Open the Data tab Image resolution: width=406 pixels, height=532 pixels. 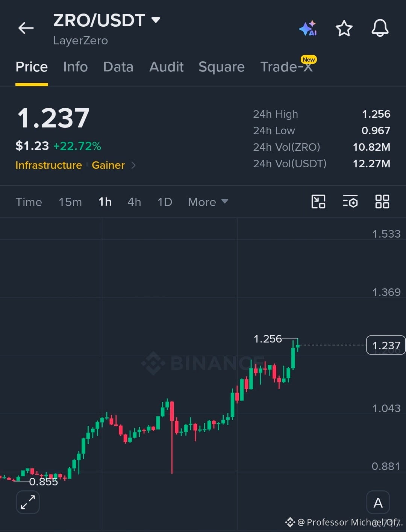click(x=118, y=67)
